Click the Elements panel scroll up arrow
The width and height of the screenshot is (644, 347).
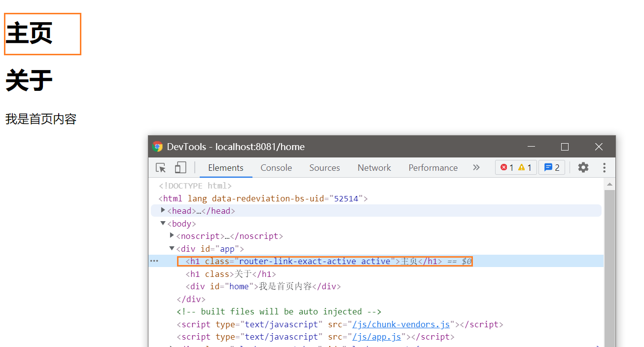tap(609, 184)
